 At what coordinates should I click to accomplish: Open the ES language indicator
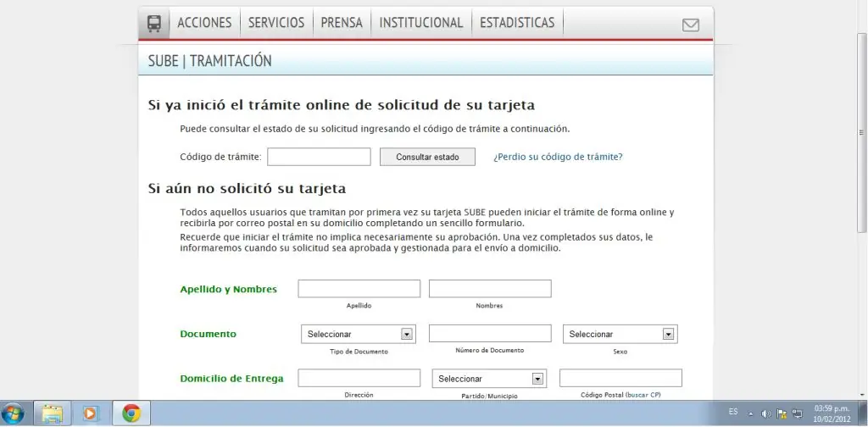point(733,412)
